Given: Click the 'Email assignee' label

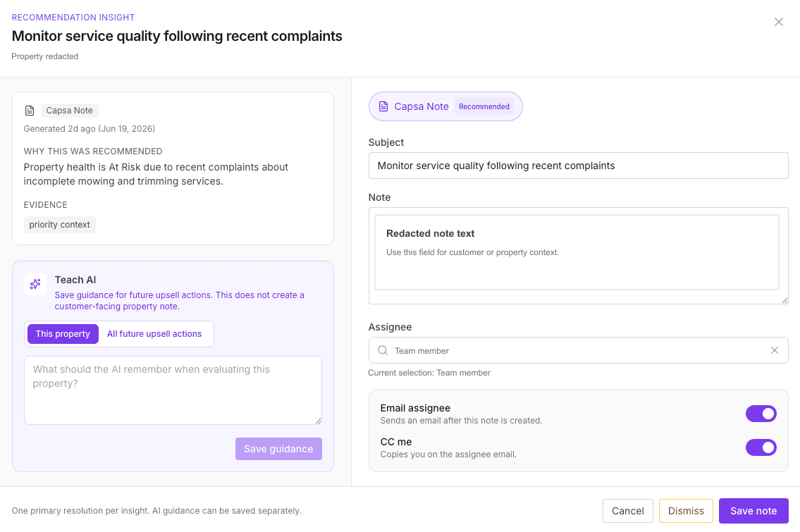Looking at the screenshot, I should 415,408.
